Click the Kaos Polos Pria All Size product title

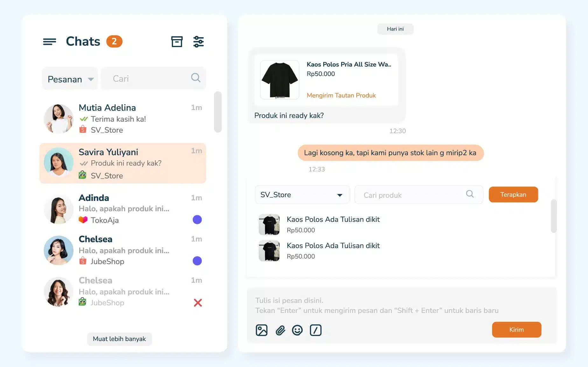[x=349, y=64]
